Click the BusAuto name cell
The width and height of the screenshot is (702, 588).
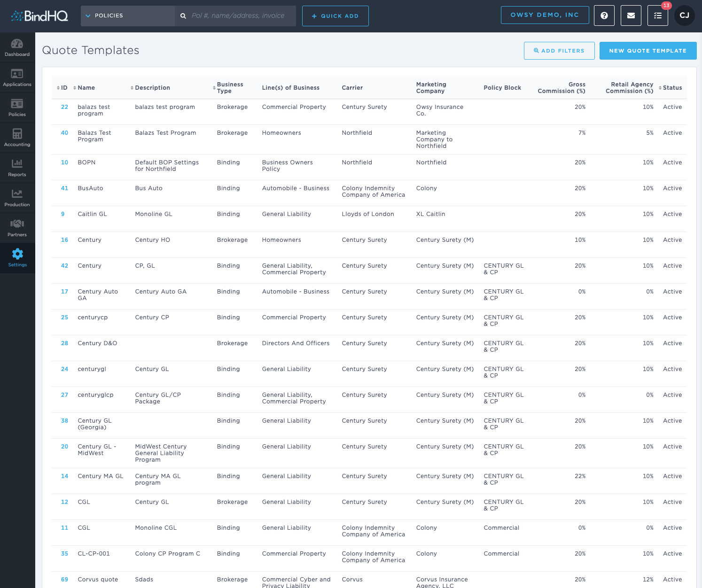[x=91, y=188]
